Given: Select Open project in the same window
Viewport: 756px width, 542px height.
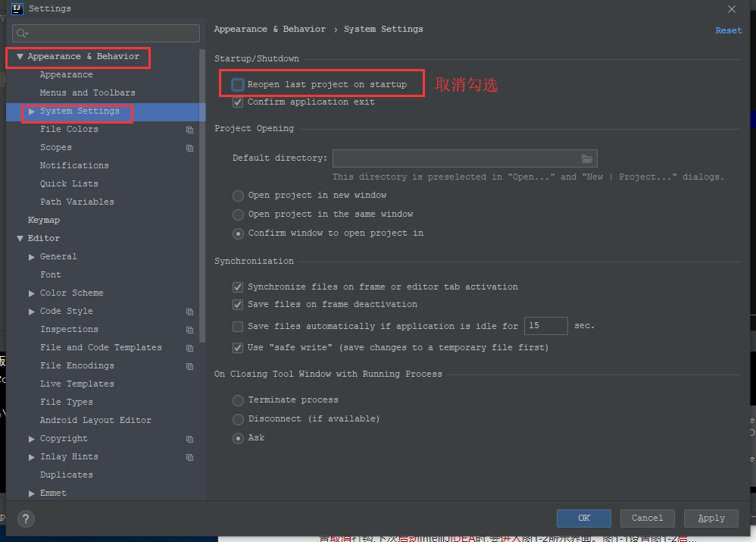Looking at the screenshot, I should click(x=238, y=215).
